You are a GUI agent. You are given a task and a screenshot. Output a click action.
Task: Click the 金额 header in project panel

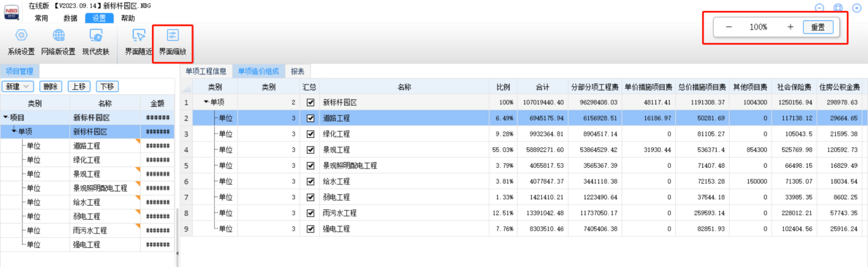tap(158, 103)
